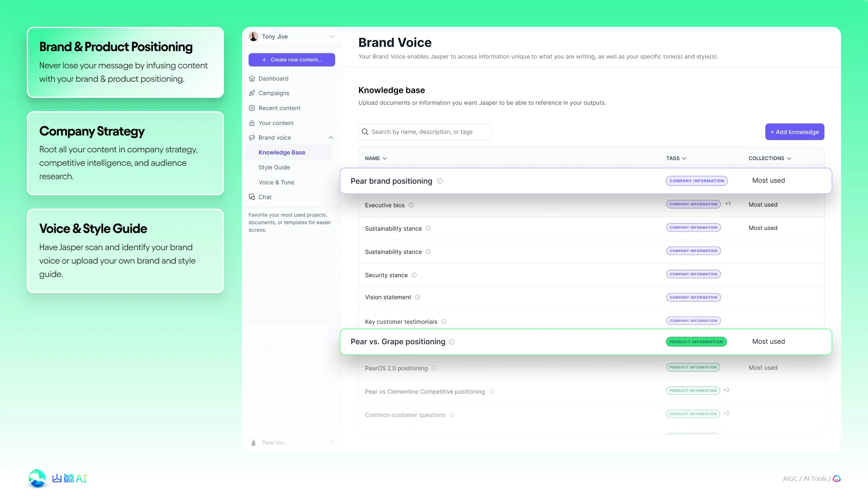Click the search magnifier icon
This screenshot has width=868, height=504.
[x=365, y=132]
